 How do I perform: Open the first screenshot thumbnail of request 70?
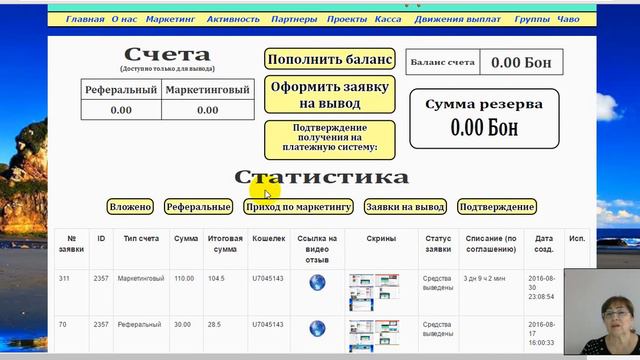point(361,327)
